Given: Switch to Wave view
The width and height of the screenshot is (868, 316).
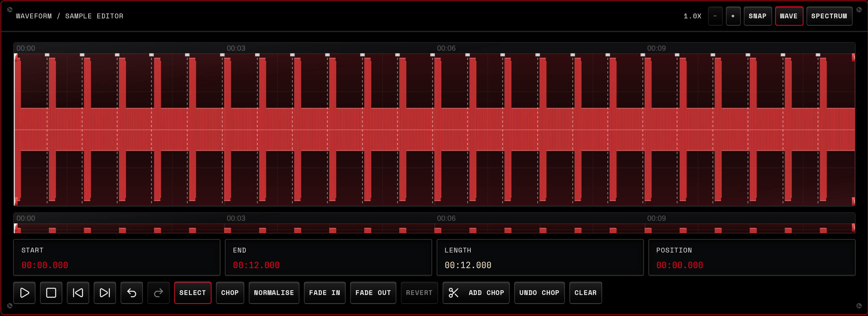Looking at the screenshot, I should click(x=789, y=16).
